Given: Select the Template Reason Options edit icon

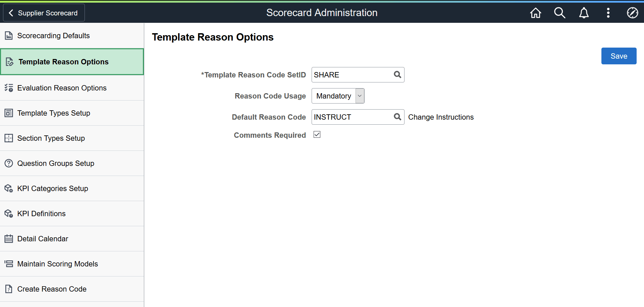Looking at the screenshot, I should point(9,62).
